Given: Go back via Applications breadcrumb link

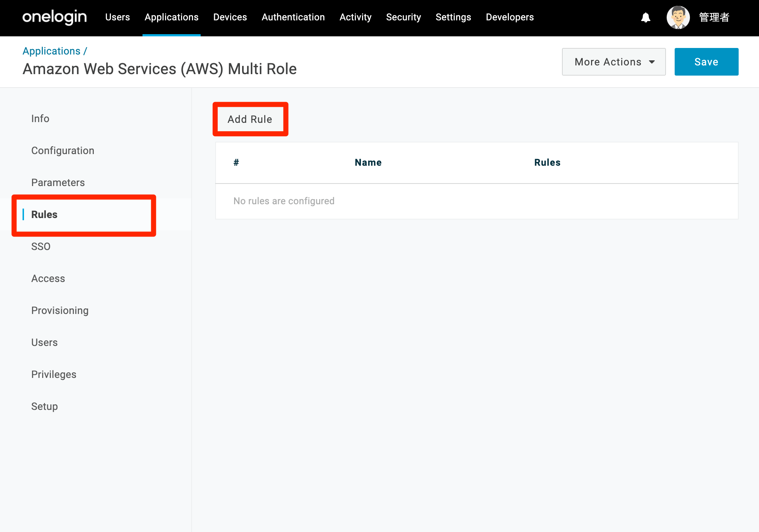Looking at the screenshot, I should pyautogui.click(x=52, y=51).
